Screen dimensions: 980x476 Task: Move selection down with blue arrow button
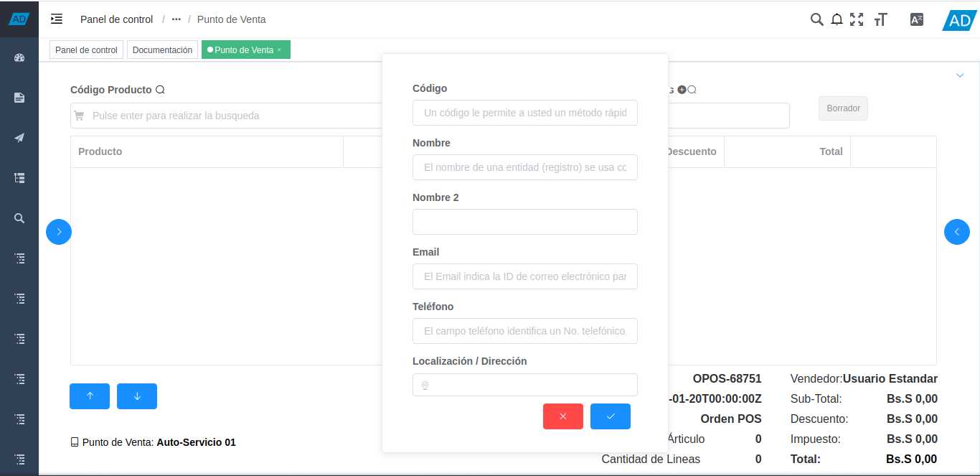(x=137, y=396)
